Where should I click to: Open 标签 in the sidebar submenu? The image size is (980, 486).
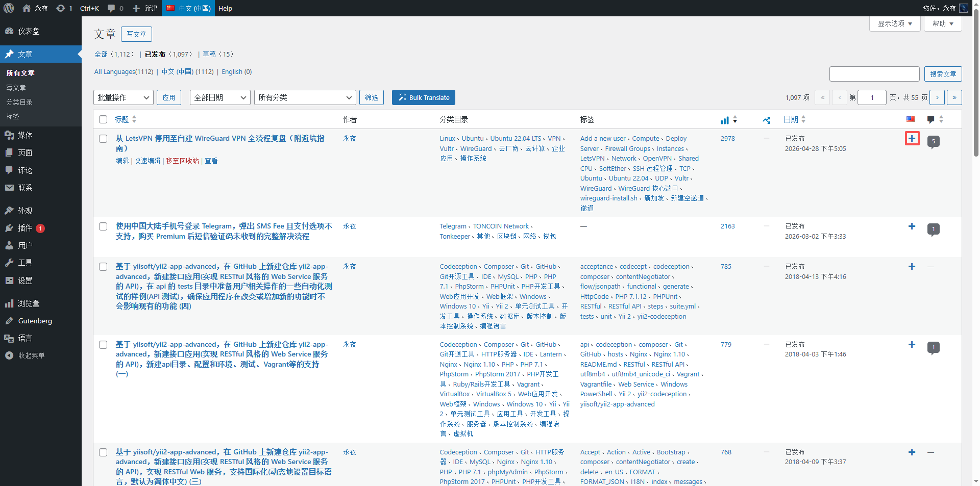[x=13, y=116]
